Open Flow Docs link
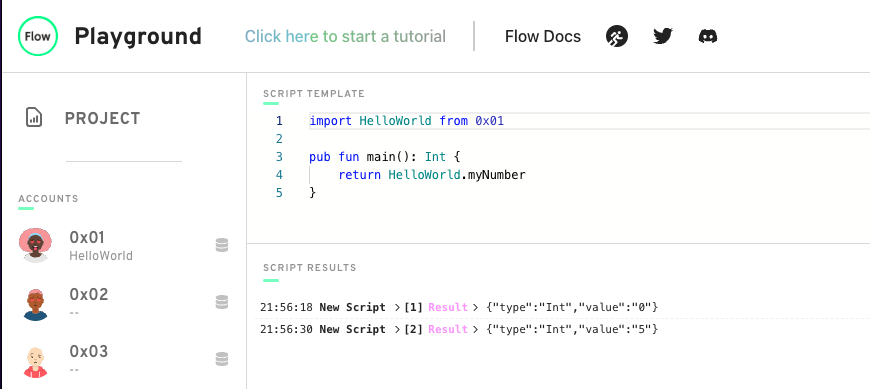Viewport: 870px width, 389px height. (x=543, y=37)
